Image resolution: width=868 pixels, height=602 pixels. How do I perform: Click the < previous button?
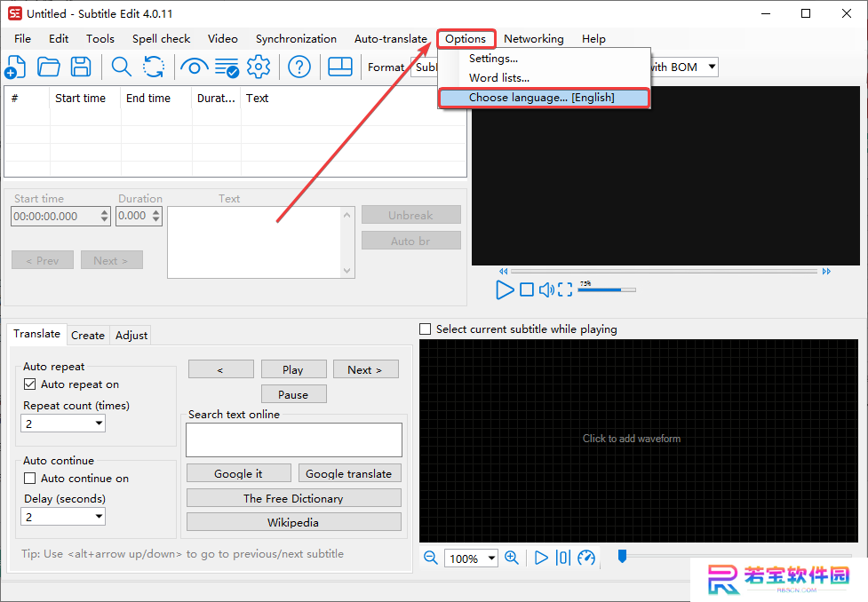click(221, 369)
